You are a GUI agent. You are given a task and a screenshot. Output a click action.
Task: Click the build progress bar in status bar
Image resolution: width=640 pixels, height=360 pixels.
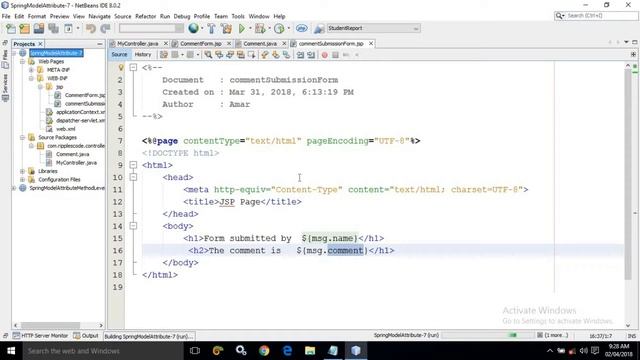[488, 335]
